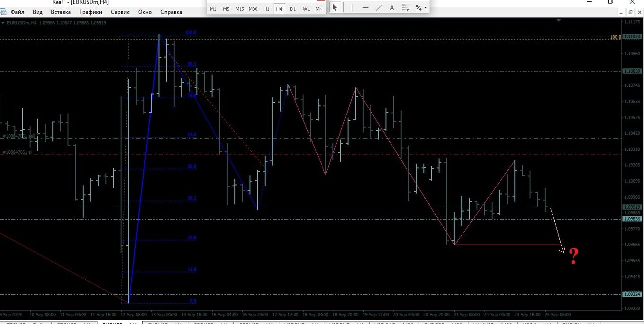This screenshot has width=644, height=324.
Task: Click the 25 Sep 08:00 time label
Action: tap(557, 315)
